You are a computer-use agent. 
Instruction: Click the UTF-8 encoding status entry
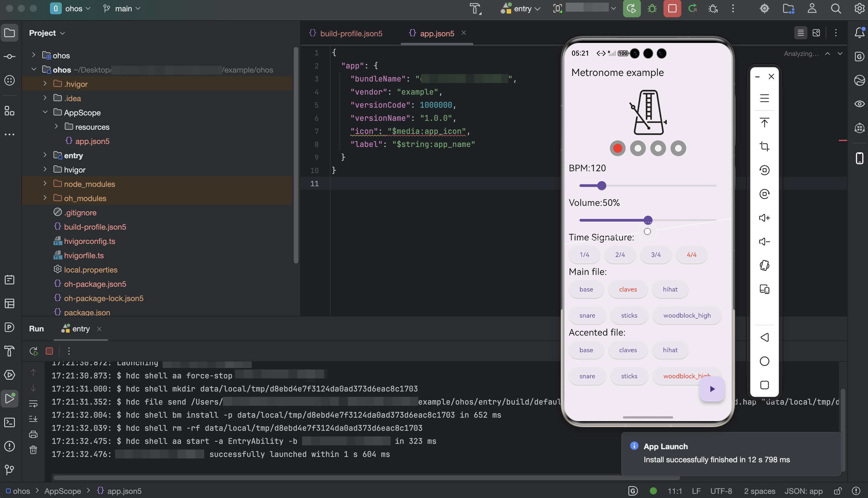coord(721,491)
